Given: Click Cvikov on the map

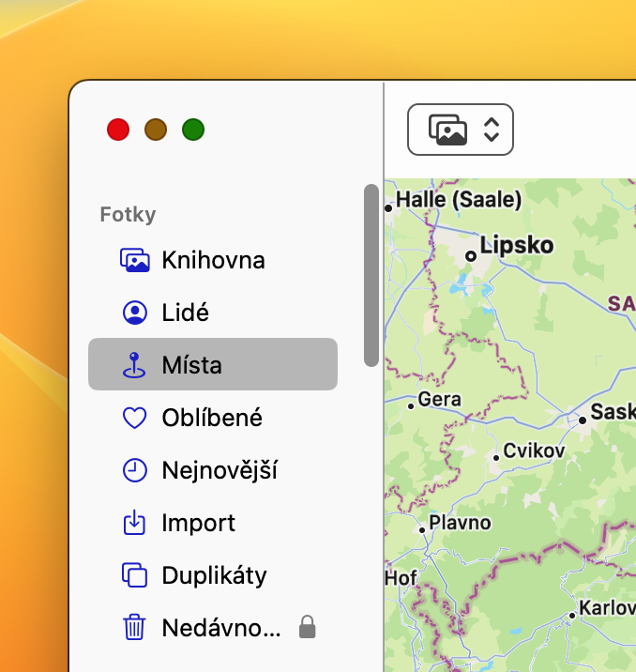Looking at the screenshot, I should point(534,451).
